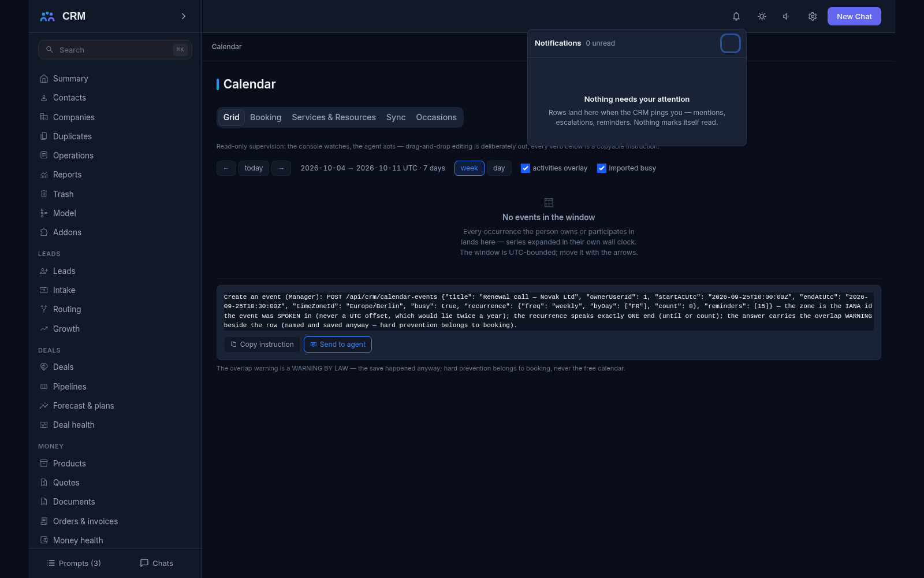Collapse sidebar with the chevron arrow
The image size is (924, 578).
click(184, 16)
